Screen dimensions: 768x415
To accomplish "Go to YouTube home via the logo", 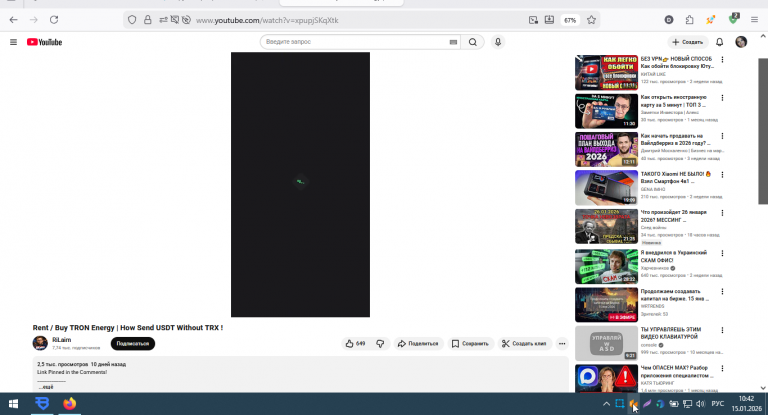I will pyautogui.click(x=45, y=42).
